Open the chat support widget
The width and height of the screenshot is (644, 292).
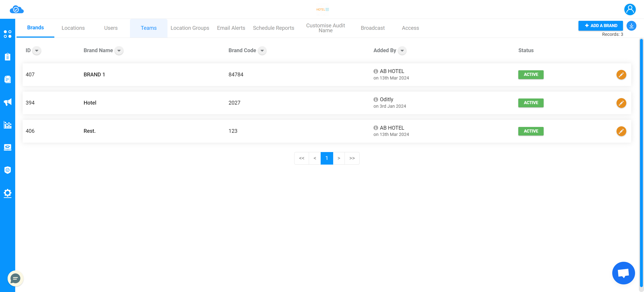(x=15, y=278)
